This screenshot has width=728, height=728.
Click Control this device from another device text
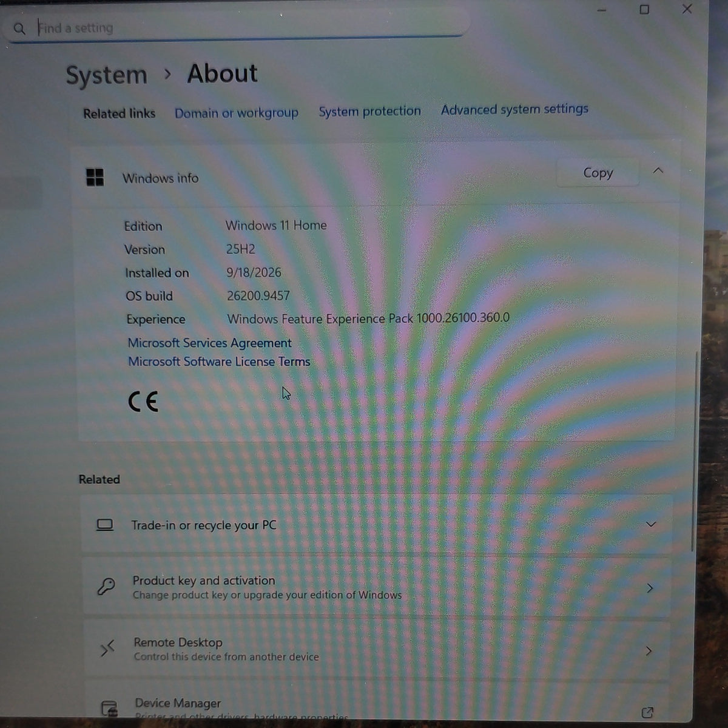pos(226,656)
